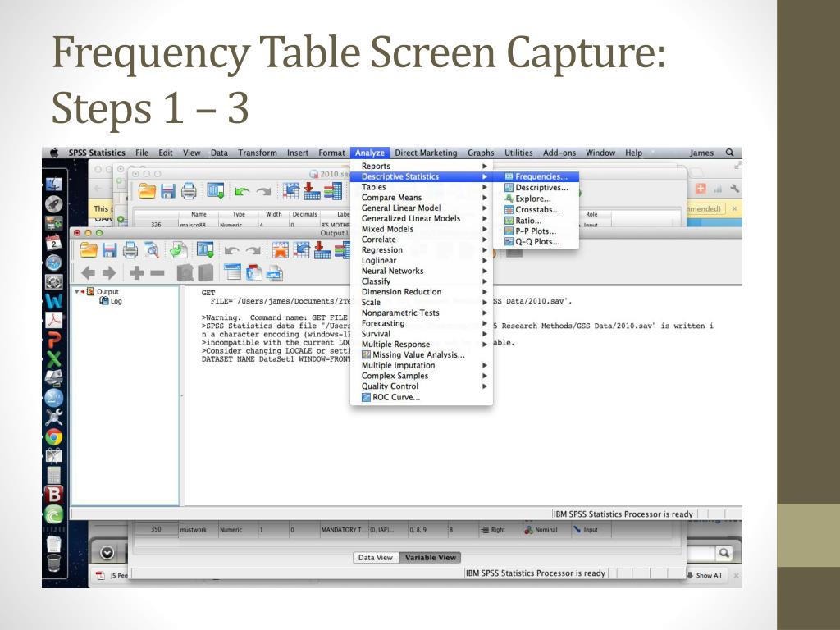840x630 pixels.
Task: Save icon in 2010.sav window toolbar
Action: (x=168, y=190)
